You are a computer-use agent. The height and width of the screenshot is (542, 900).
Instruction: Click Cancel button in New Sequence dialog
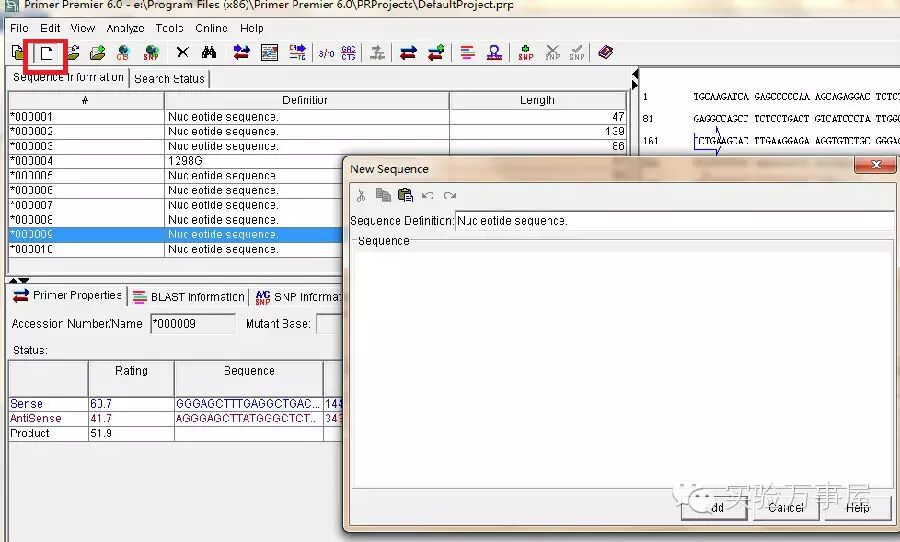786,508
